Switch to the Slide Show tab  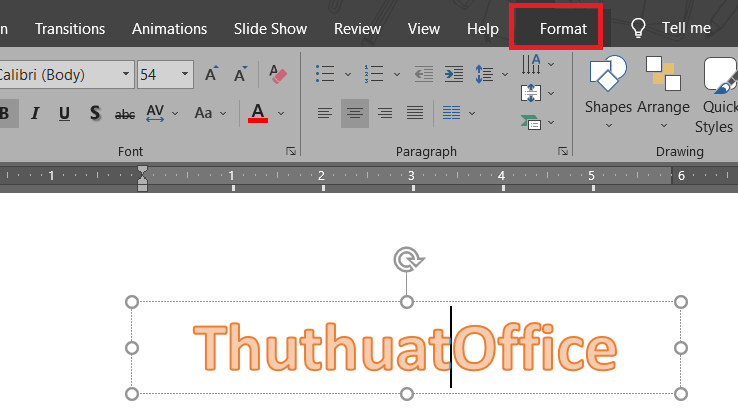(x=270, y=29)
